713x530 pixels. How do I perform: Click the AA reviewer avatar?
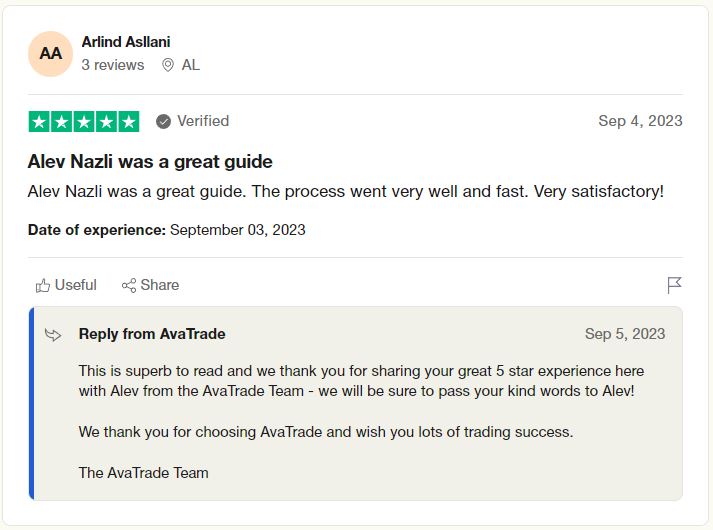click(51, 54)
